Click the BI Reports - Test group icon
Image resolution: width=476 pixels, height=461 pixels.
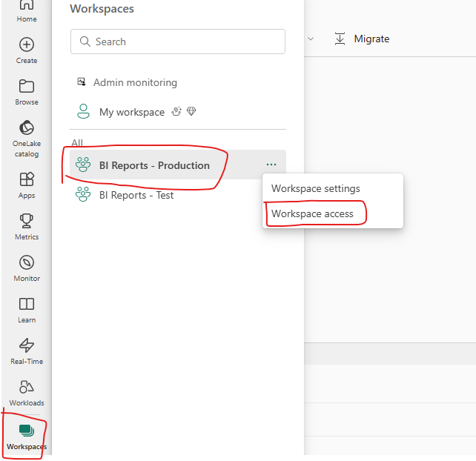click(83, 194)
